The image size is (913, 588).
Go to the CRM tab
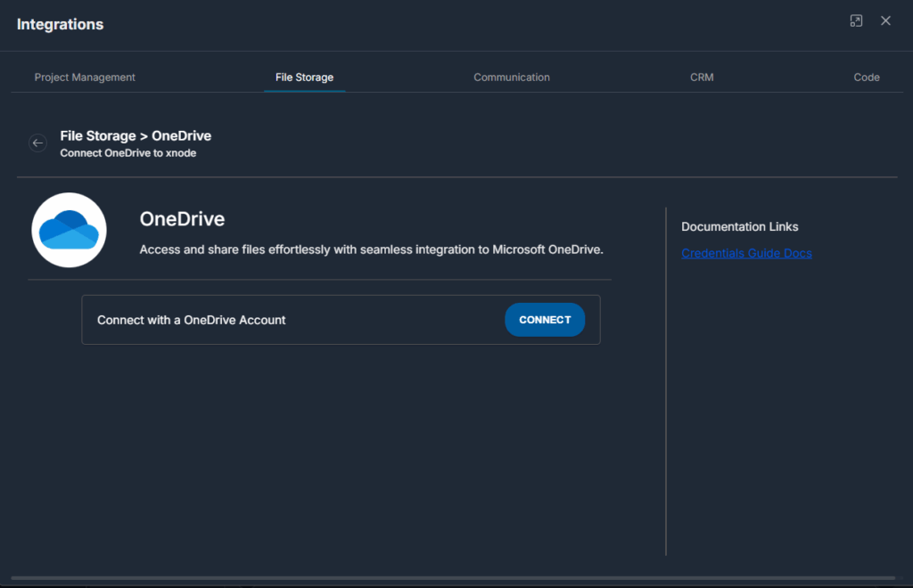click(x=702, y=78)
